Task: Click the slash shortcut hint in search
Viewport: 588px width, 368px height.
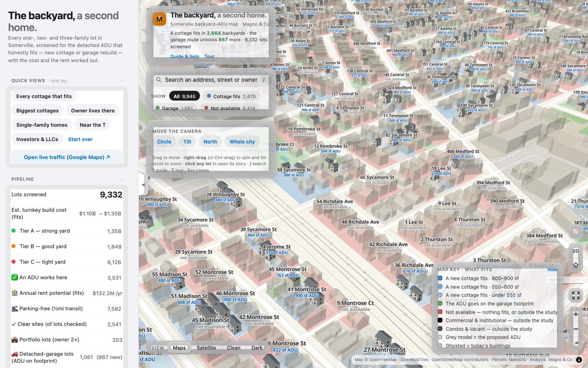Action: pos(264,80)
